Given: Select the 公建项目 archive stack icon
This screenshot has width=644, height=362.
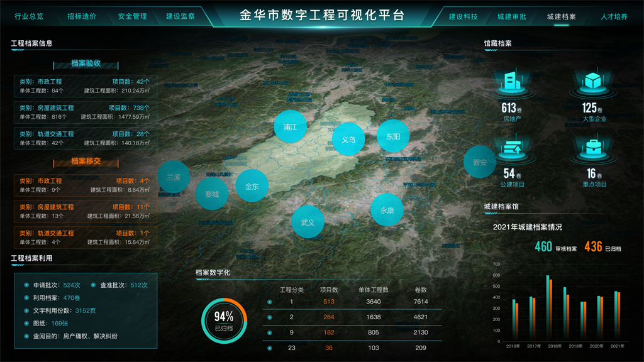Looking at the screenshot, I should [x=513, y=148].
